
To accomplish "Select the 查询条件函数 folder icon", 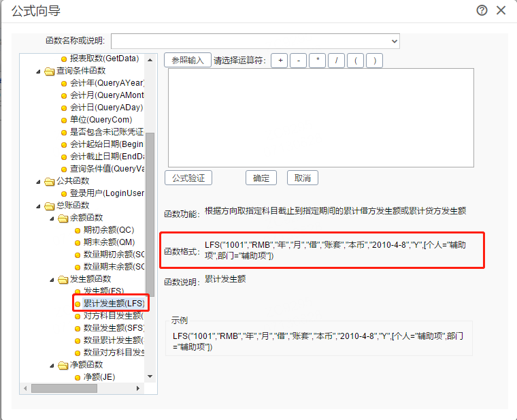I will coord(50,71).
